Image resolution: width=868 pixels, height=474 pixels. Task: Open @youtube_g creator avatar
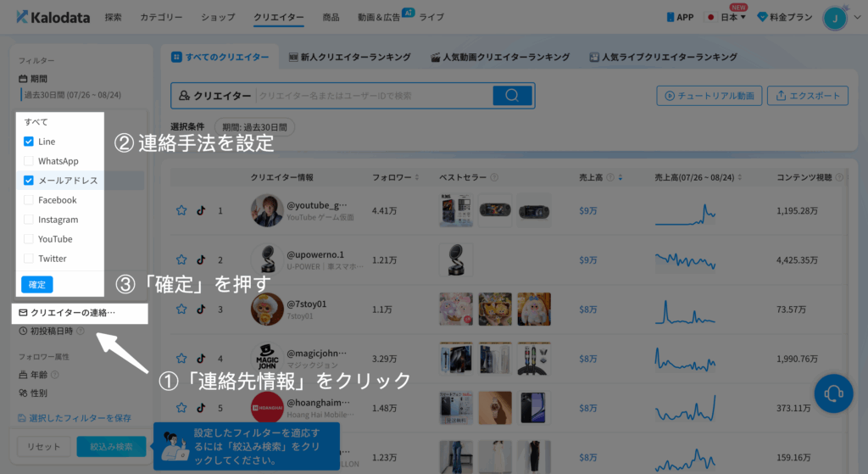[x=267, y=210]
